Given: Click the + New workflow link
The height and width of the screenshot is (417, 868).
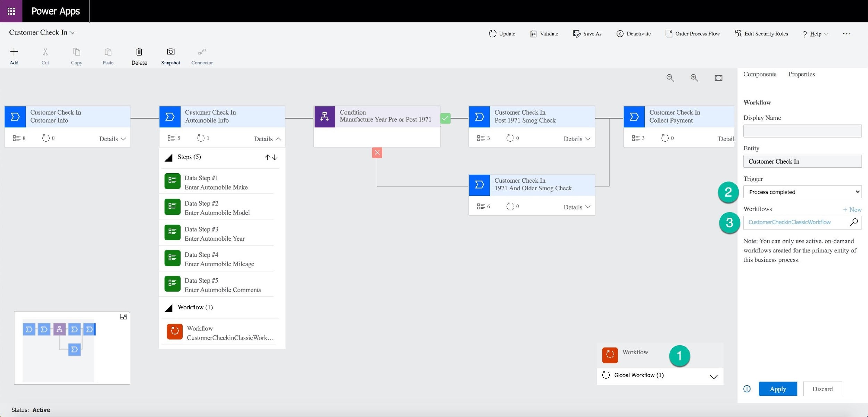Looking at the screenshot, I should pos(851,209).
